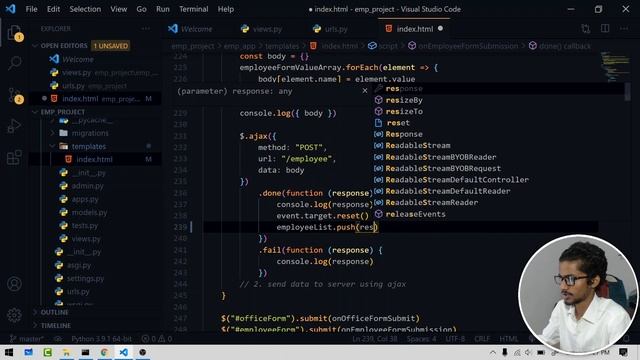Click the Ln 239 cursor position item
Image resolution: width=640 pixels, height=360 pixels.
coord(374,339)
